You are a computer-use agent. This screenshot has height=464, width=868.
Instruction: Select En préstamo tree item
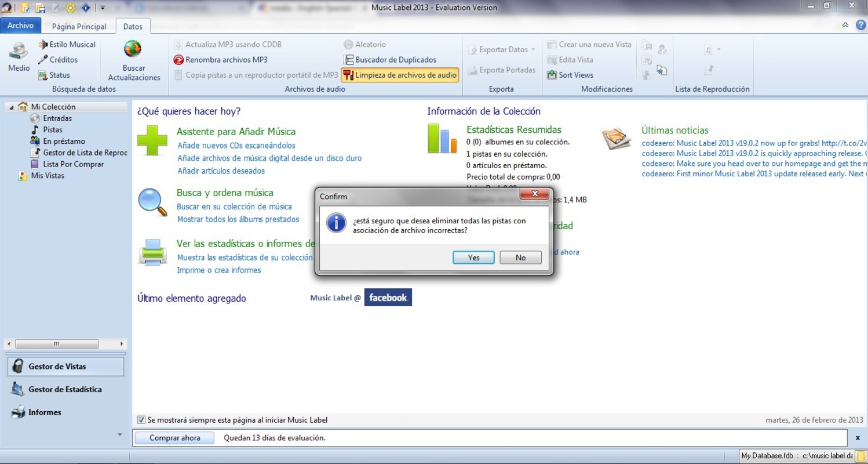pos(64,141)
